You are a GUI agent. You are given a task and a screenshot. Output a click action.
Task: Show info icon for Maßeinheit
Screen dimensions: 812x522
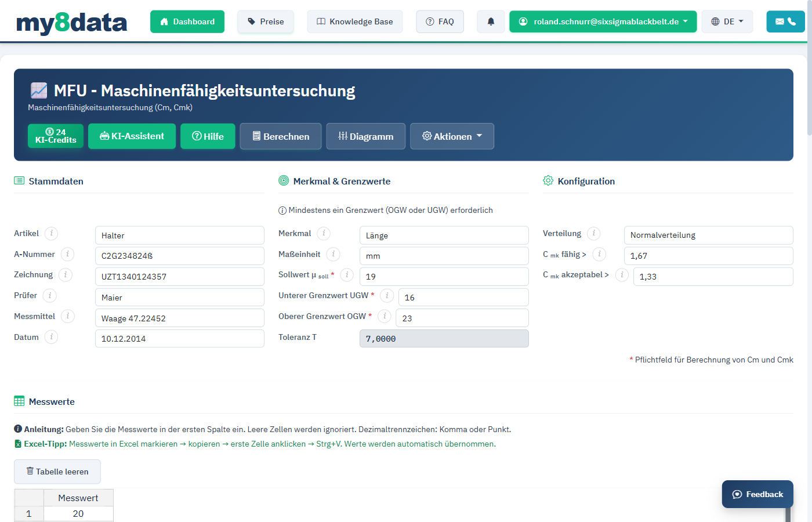333,254
